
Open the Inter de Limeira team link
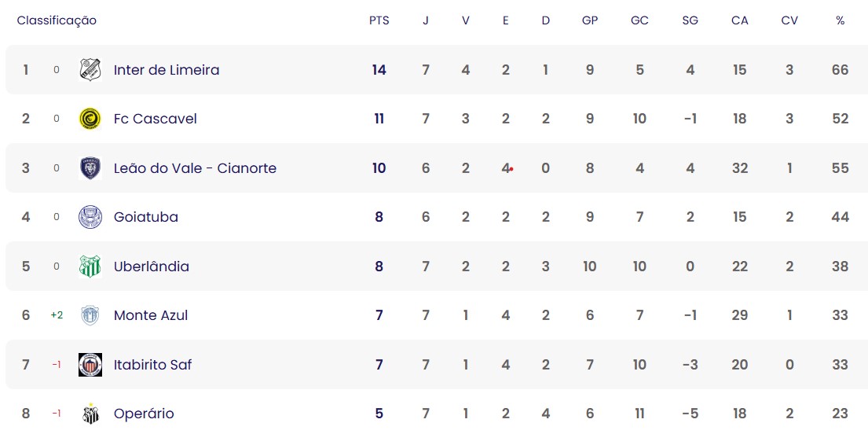click(x=167, y=70)
